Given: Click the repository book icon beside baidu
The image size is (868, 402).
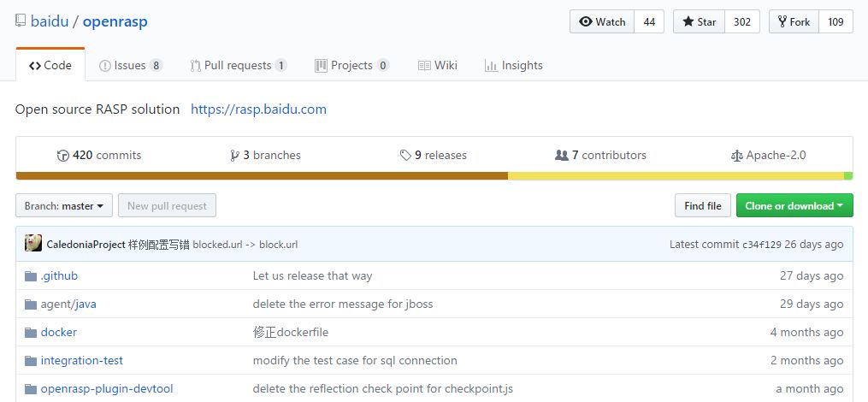Looking at the screenshot, I should (21, 22).
